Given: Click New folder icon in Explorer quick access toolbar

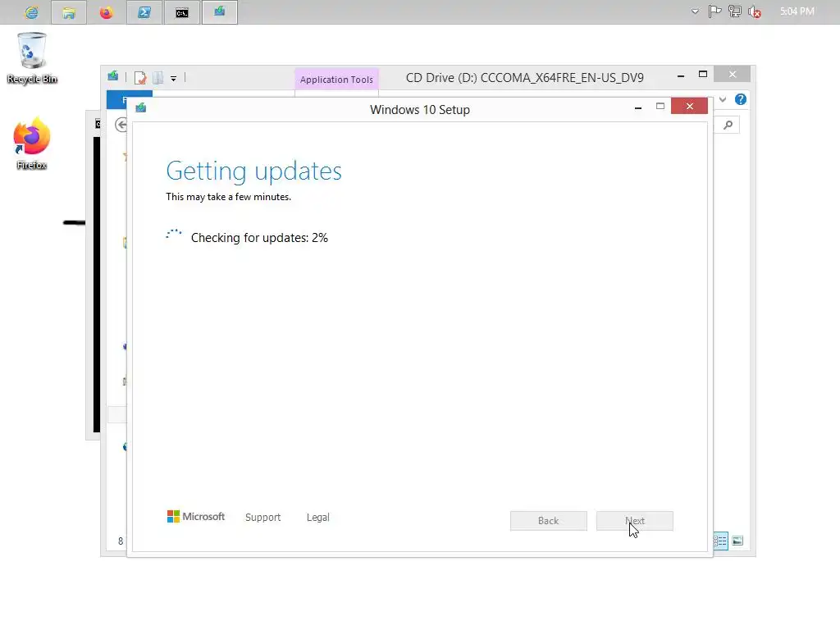Looking at the screenshot, I should (x=158, y=78).
